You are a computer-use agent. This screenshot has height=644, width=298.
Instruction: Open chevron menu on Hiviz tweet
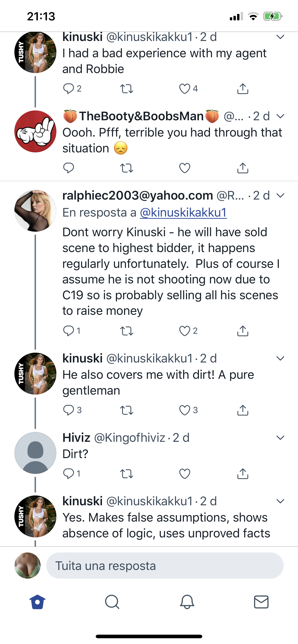tap(280, 438)
